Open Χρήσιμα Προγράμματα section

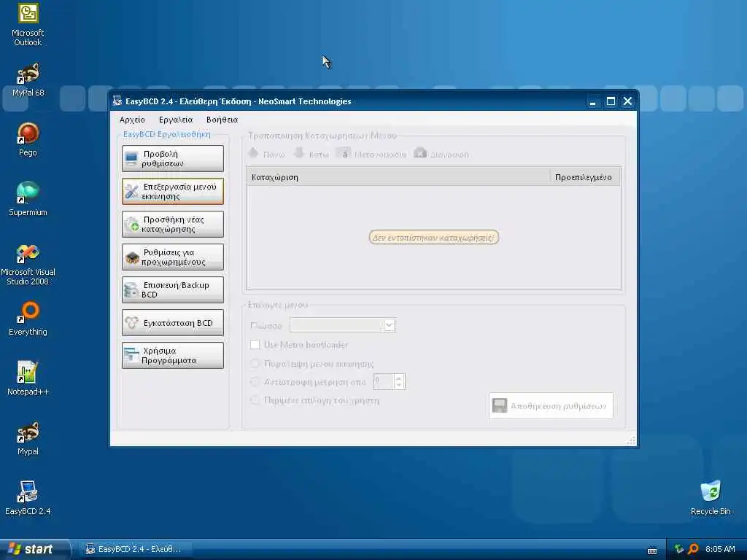coord(172,355)
